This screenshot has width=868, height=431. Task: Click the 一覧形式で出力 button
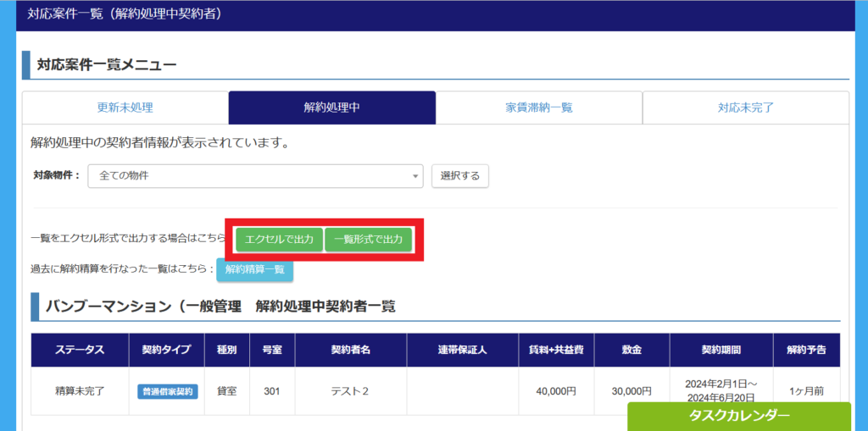point(369,240)
